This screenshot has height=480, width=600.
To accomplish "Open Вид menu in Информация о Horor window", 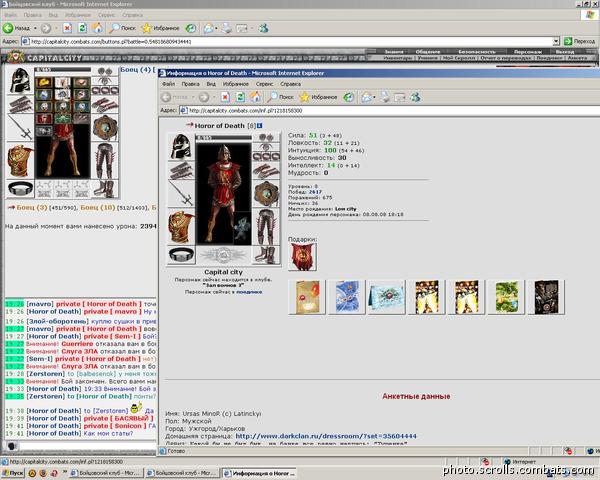I will click(211, 84).
